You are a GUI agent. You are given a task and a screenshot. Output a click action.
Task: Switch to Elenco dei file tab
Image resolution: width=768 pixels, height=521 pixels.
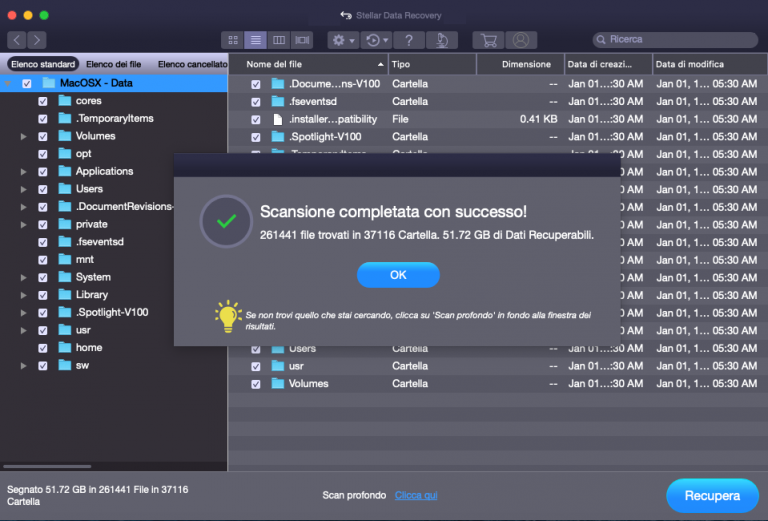[114, 64]
